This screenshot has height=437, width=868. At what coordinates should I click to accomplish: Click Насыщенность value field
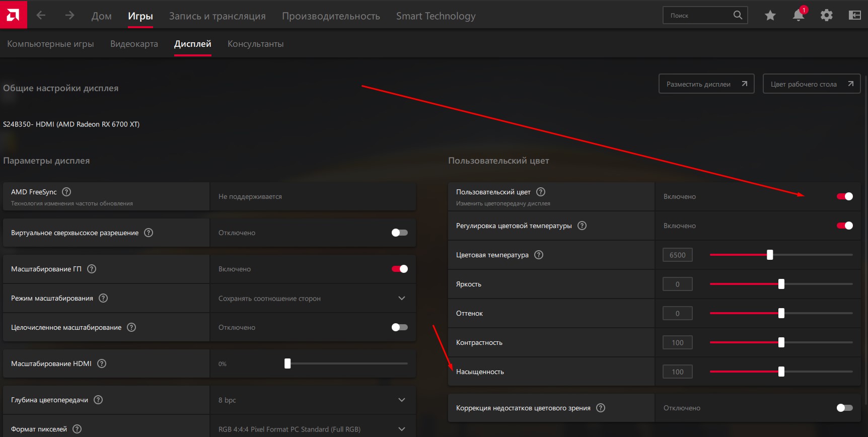pos(678,372)
